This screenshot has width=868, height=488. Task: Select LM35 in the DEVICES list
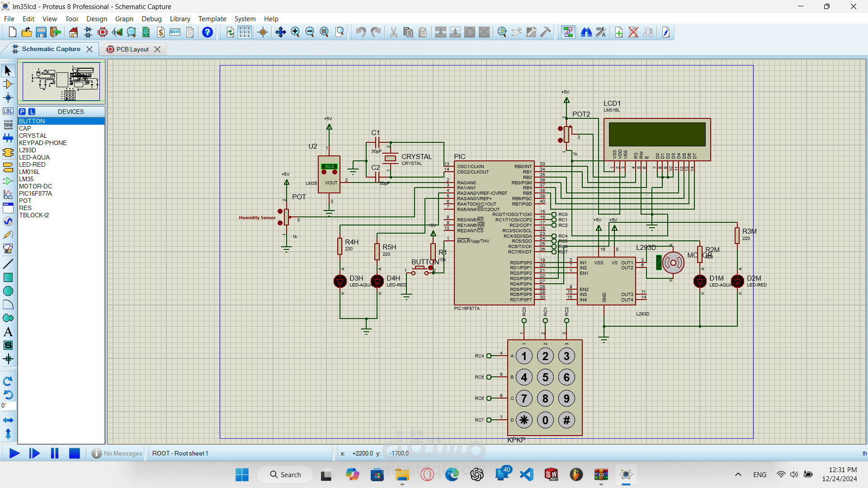click(x=27, y=179)
